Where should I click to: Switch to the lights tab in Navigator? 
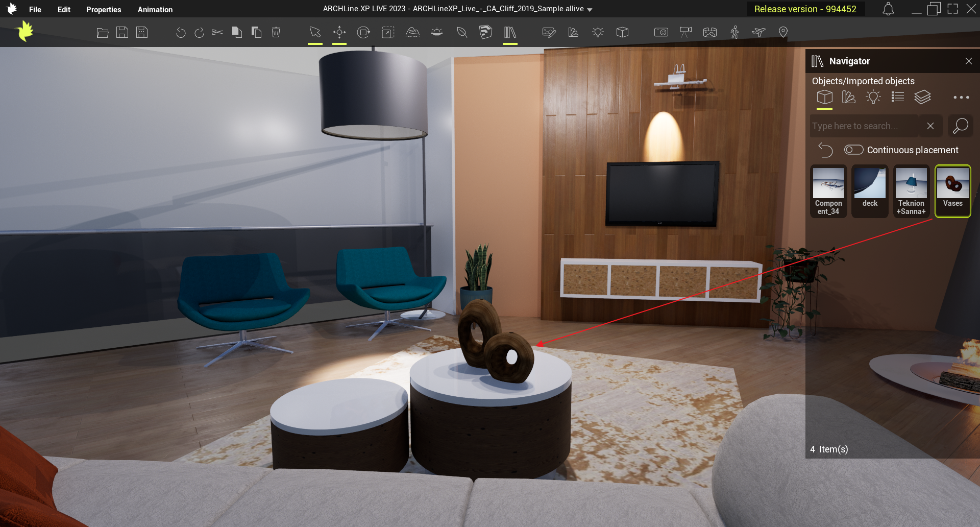(873, 97)
